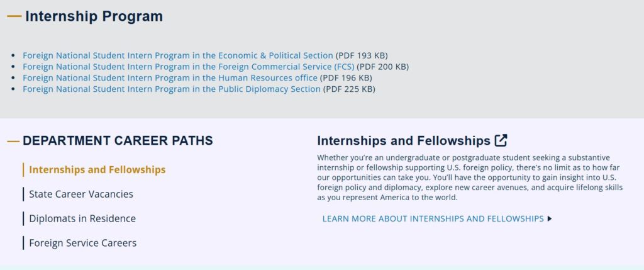Open the Public Diplomacy Section intern PDF
The image size is (644, 270).
tap(172, 89)
